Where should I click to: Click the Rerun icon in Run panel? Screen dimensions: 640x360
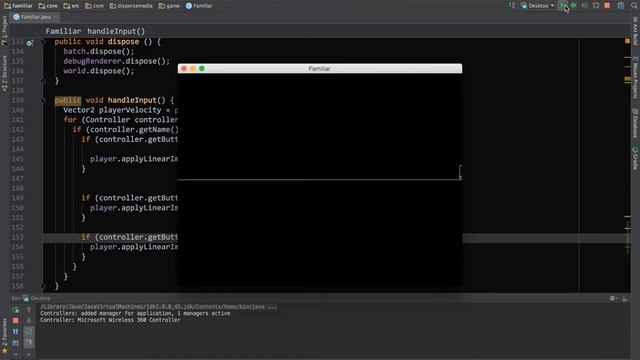coord(16,310)
